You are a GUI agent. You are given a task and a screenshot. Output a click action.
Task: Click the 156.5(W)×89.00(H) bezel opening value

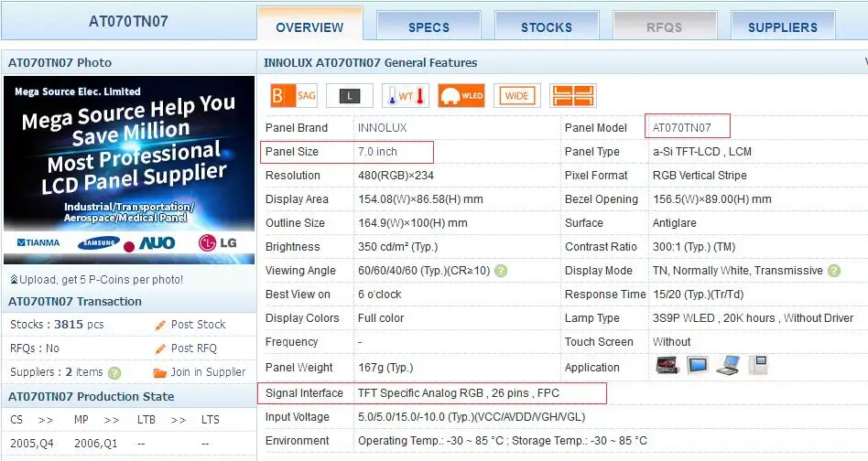(712, 199)
